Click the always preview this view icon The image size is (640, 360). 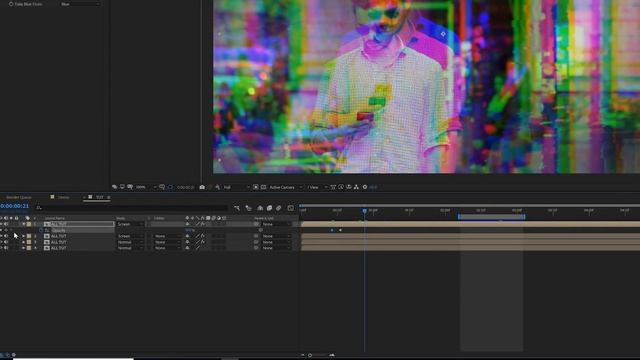click(114, 187)
